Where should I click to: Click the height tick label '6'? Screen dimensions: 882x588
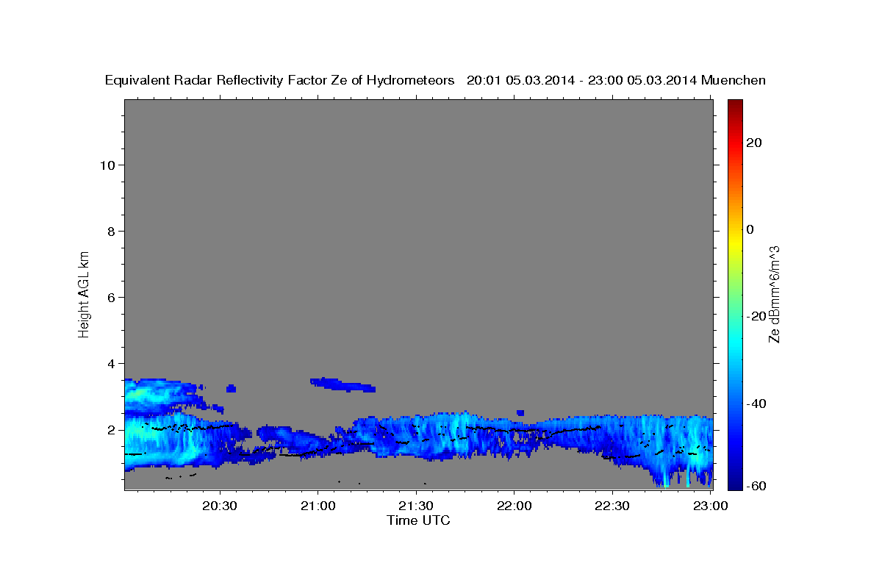coord(112,297)
